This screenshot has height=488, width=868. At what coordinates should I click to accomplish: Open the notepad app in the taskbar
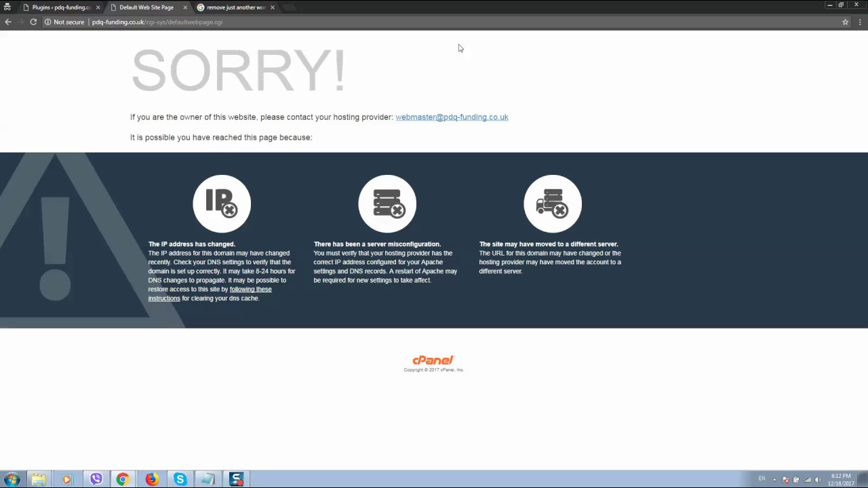click(x=208, y=479)
